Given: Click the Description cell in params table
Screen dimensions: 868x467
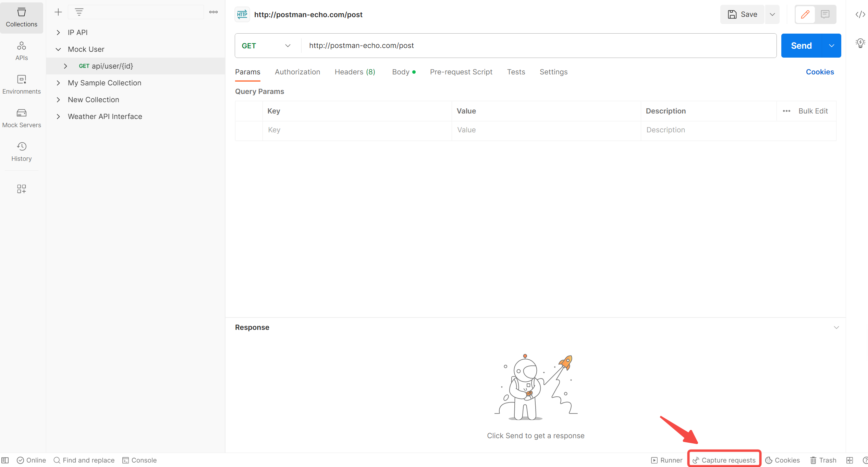Looking at the screenshot, I should click(738, 130).
